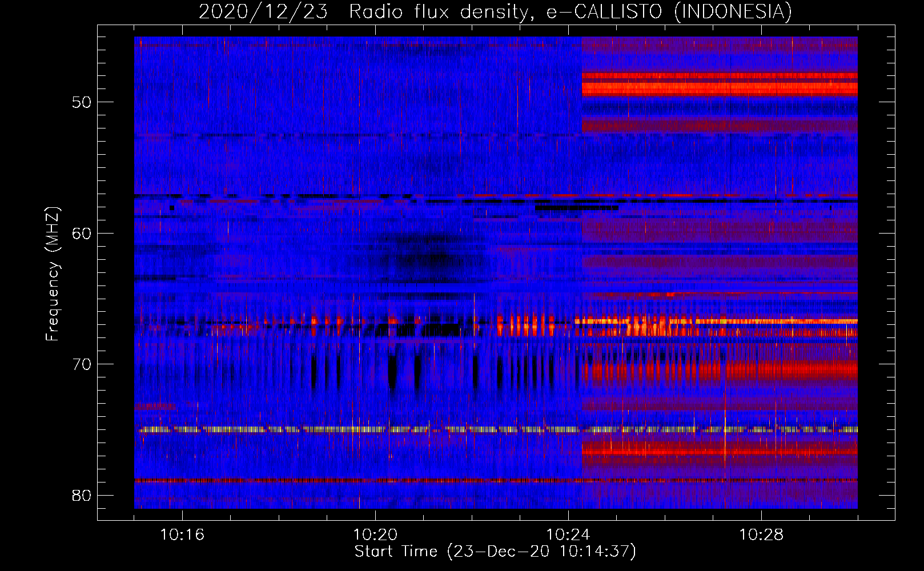The height and width of the screenshot is (571, 924).
Task: Click the 80 frequency tick label
Action: point(82,495)
